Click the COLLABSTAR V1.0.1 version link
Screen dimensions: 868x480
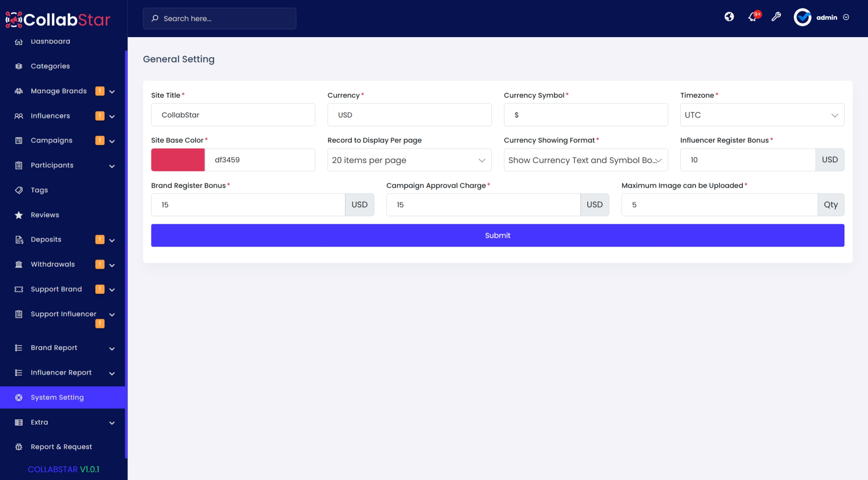click(64, 469)
